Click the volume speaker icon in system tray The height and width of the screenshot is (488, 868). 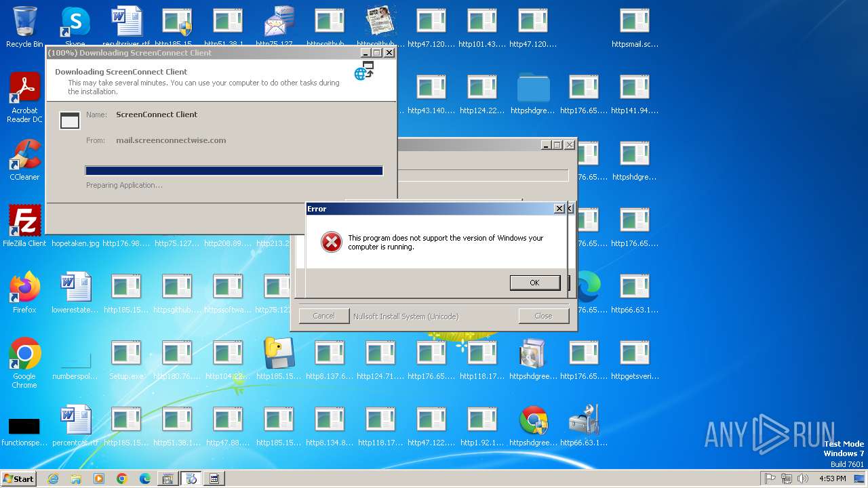pyautogui.click(x=803, y=479)
